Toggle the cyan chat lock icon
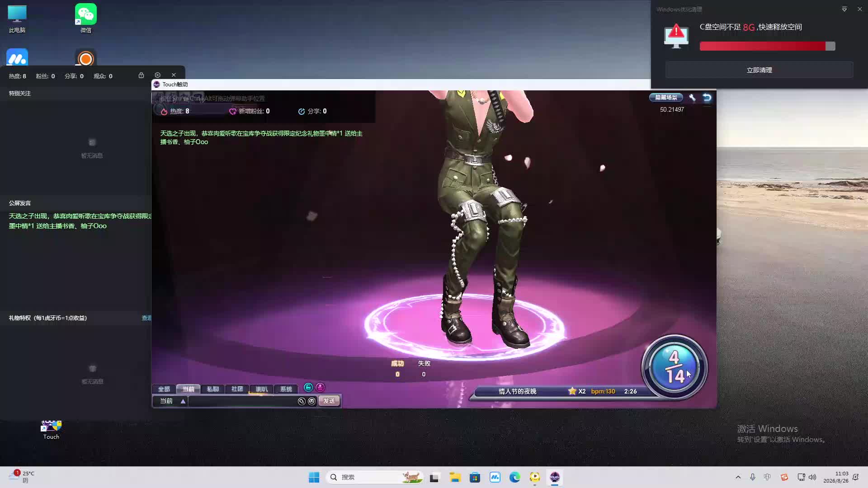 click(x=308, y=387)
